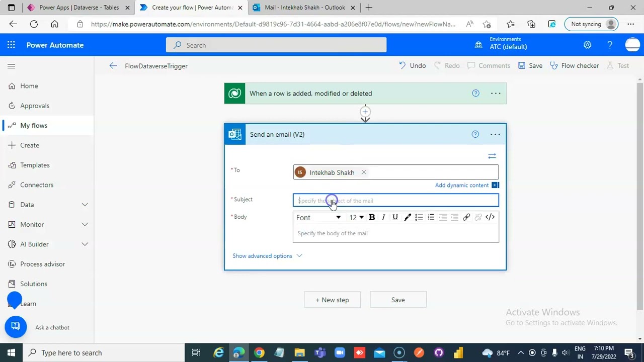This screenshot has height=362, width=644.
Task: Click Save in the top toolbar
Action: point(530,66)
